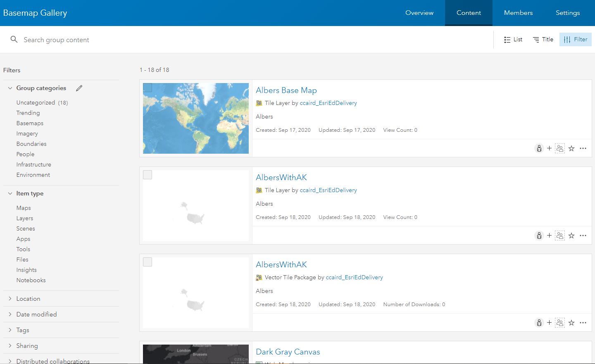
Task: Switch to the Members tab
Action: [518, 13]
